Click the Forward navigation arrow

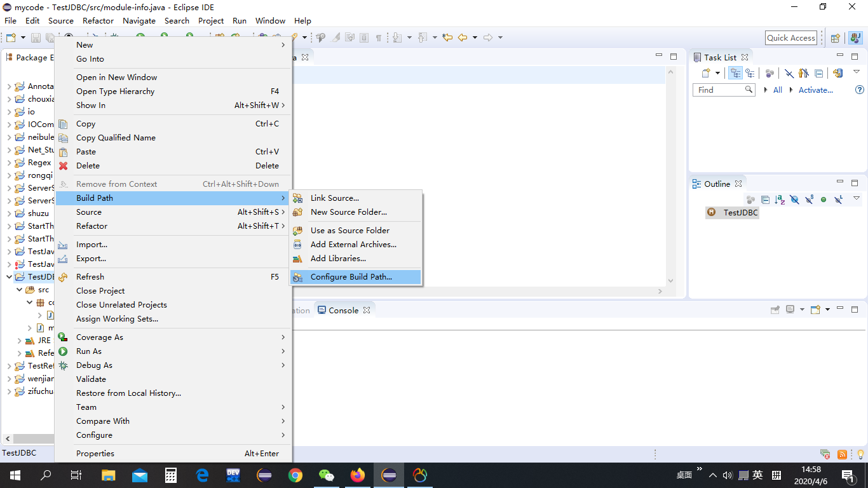click(x=488, y=37)
